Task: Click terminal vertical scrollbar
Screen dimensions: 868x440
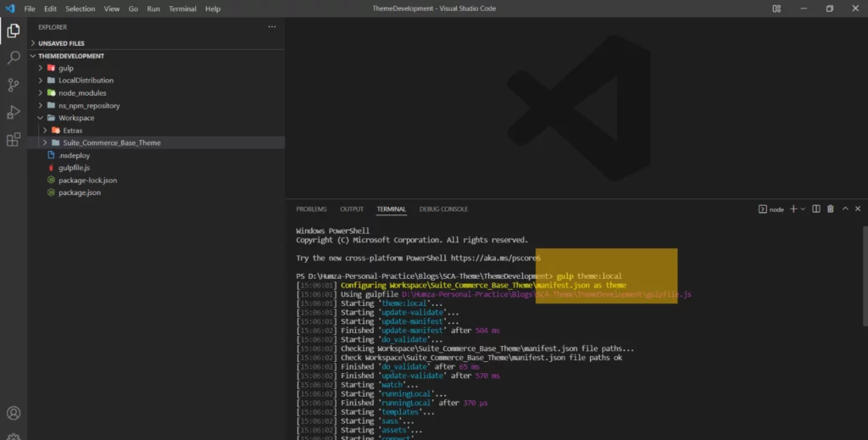Action: pyautogui.click(x=865, y=276)
